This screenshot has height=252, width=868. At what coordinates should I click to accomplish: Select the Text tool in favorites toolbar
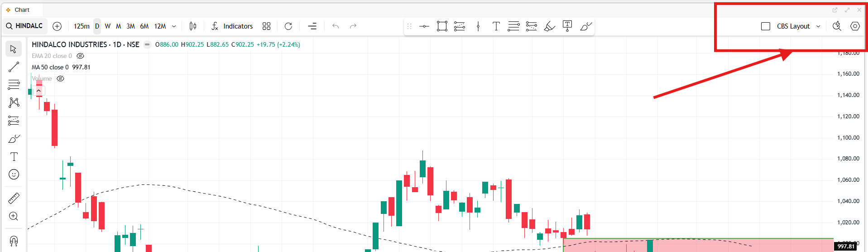point(496,26)
